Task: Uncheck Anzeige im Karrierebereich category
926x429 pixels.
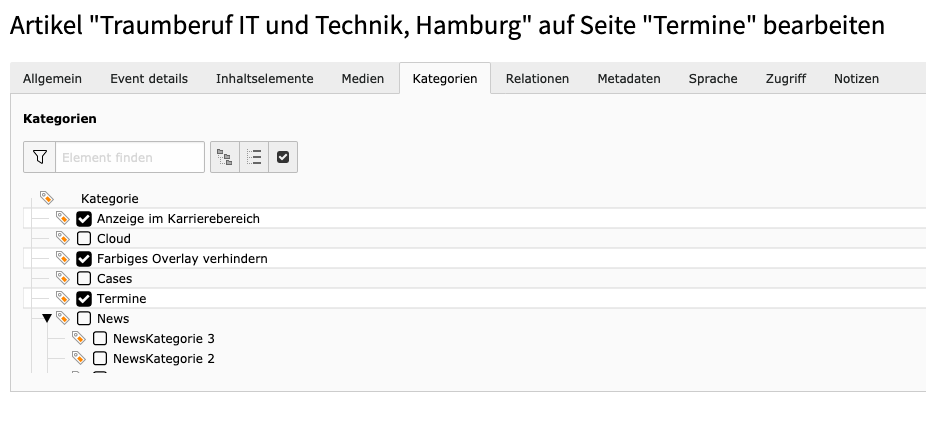Action: point(84,219)
